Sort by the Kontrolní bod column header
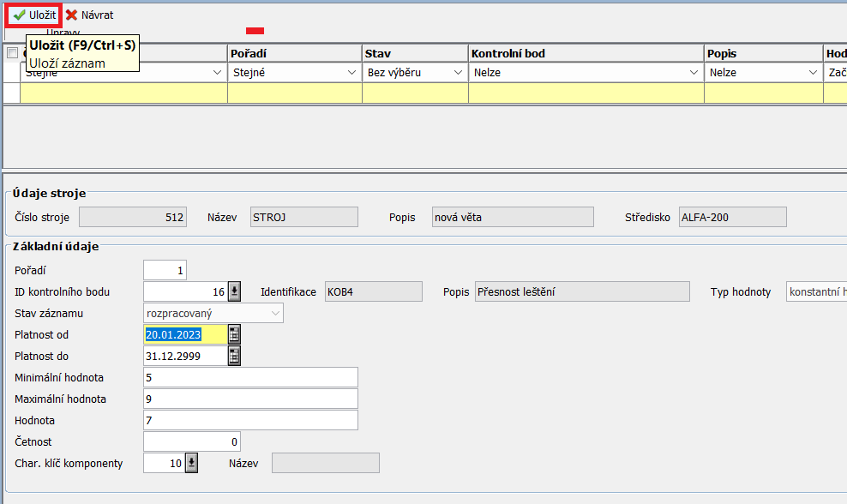Screen dimensions: 847x504 [586, 53]
